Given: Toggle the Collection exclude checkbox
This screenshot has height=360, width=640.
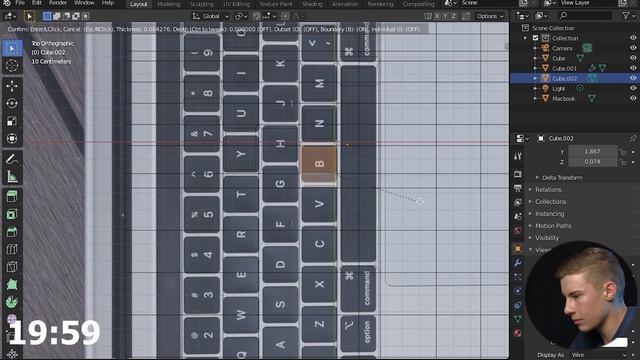Looking at the screenshot, I should click(536, 38).
